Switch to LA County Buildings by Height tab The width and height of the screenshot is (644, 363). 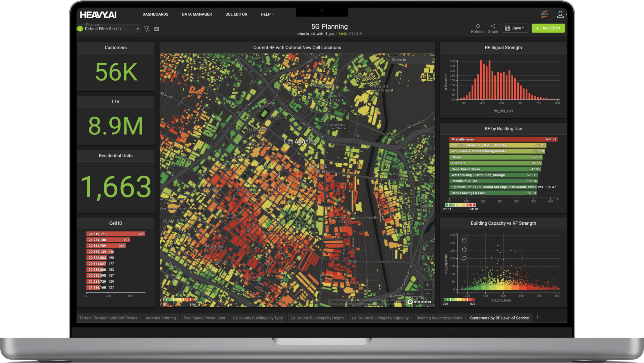(x=317, y=318)
